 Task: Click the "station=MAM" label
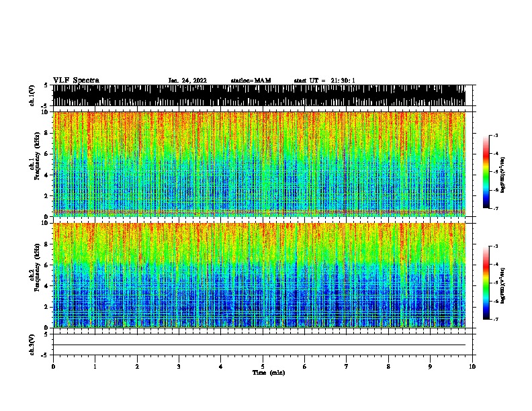click(x=251, y=81)
